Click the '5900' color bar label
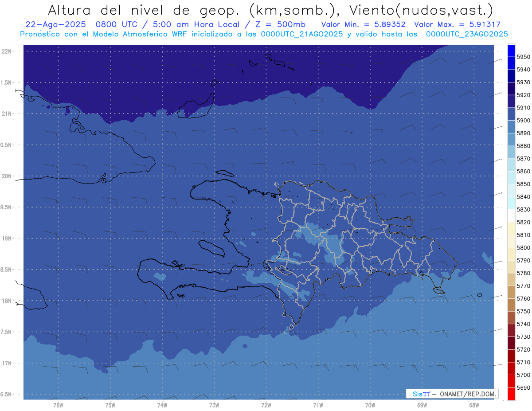This screenshot has width=532, height=411. point(523,121)
